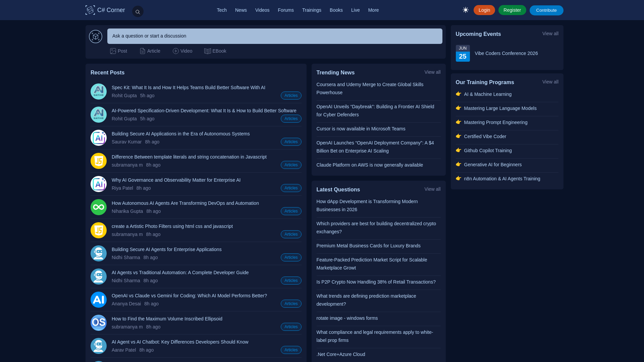The width and height of the screenshot is (644, 362).
Task: Open the Books navigation item
Action: (336, 10)
